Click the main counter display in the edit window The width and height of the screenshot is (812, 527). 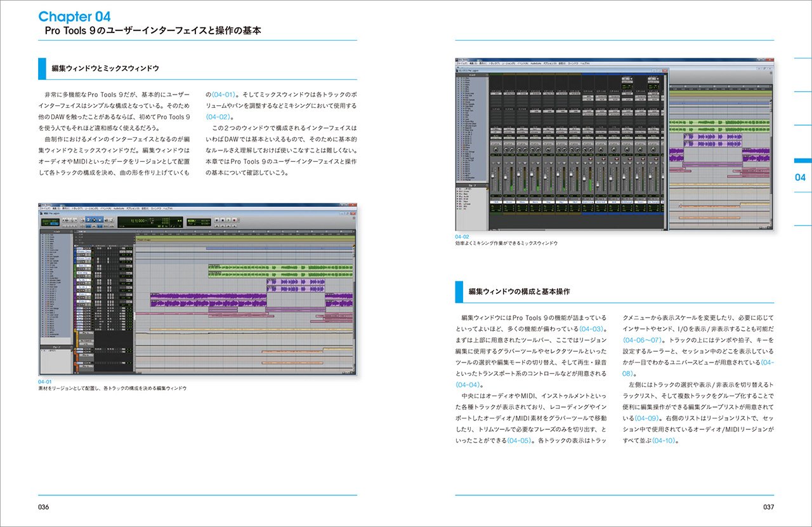pos(150,222)
